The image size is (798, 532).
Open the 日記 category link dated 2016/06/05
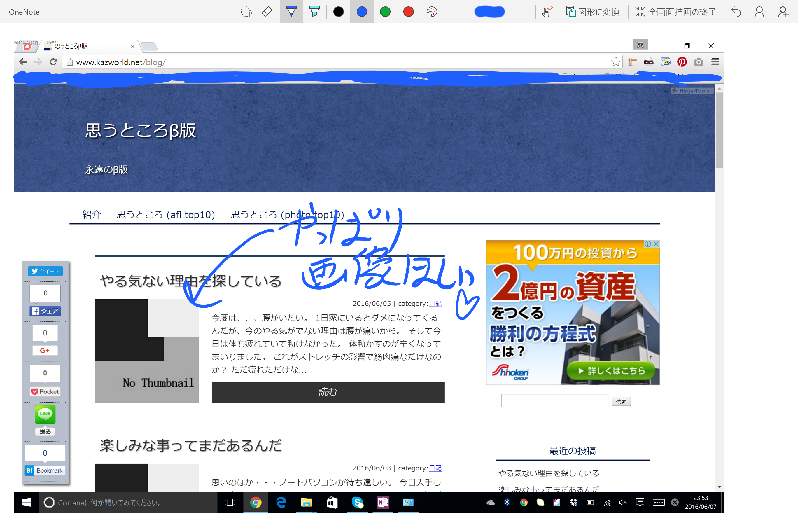435,303
